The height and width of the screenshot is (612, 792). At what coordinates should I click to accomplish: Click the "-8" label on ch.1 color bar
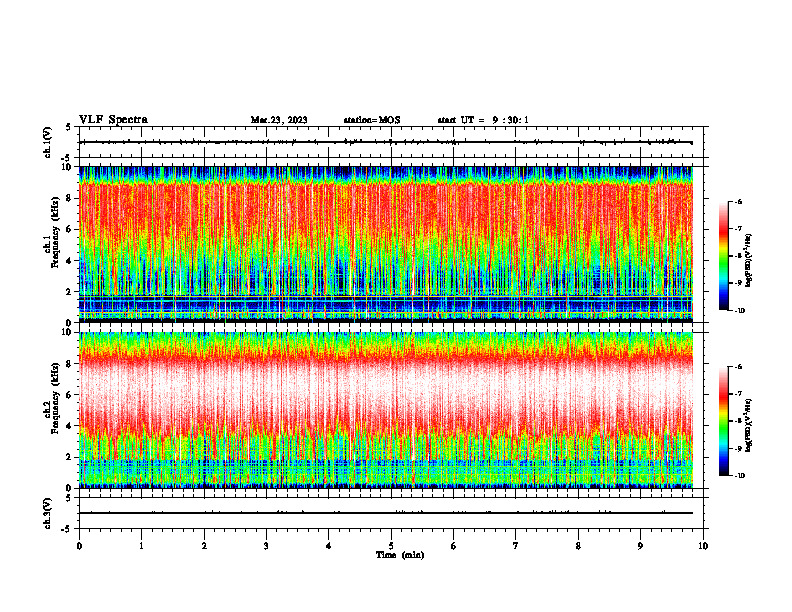point(738,256)
